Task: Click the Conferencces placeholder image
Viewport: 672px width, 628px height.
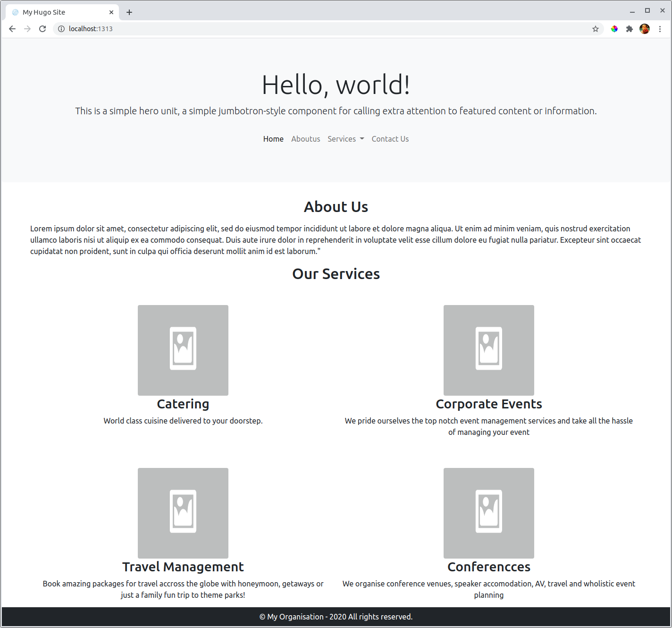Action: pos(488,513)
